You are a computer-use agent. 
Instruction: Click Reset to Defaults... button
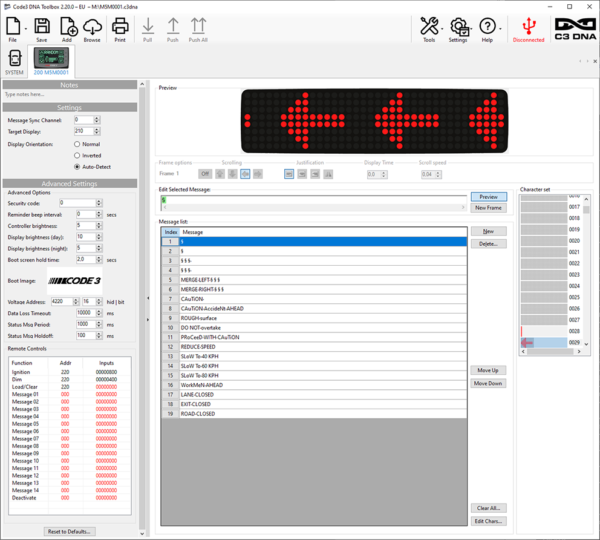[x=69, y=531]
